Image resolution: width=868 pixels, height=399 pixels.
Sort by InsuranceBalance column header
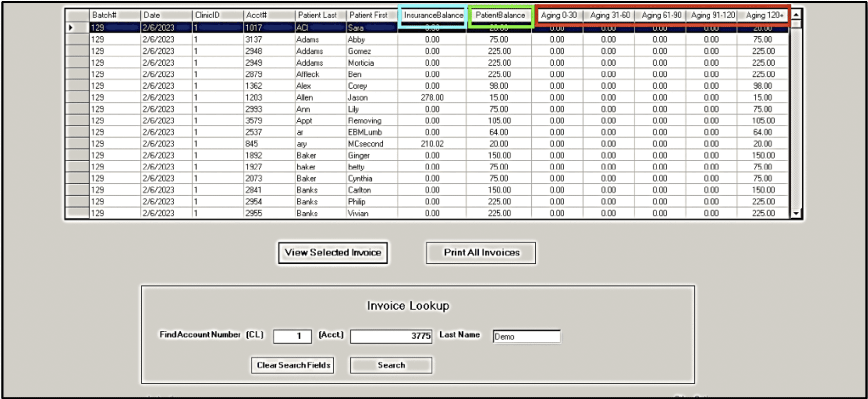click(x=433, y=15)
